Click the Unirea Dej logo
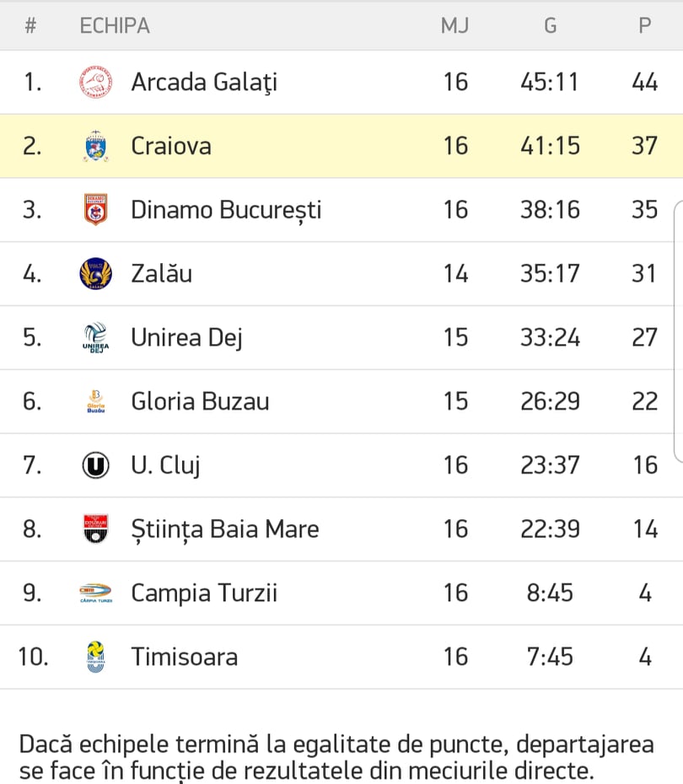The width and height of the screenshot is (683, 784). coord(95,338)
